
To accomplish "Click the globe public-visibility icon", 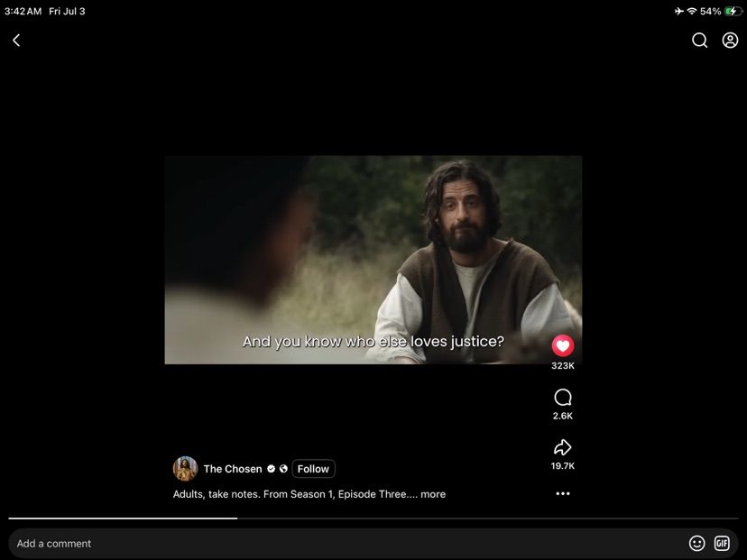I will [283, 469].
